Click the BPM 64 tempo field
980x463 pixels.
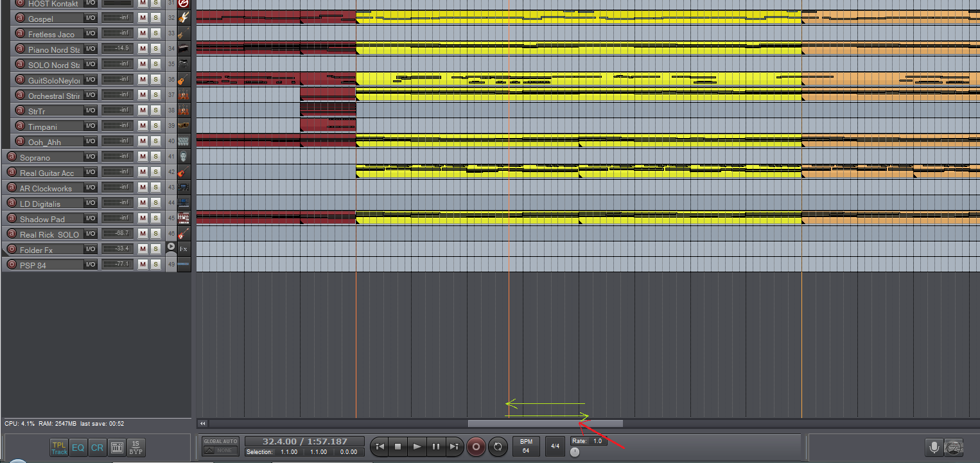point(526,446)
